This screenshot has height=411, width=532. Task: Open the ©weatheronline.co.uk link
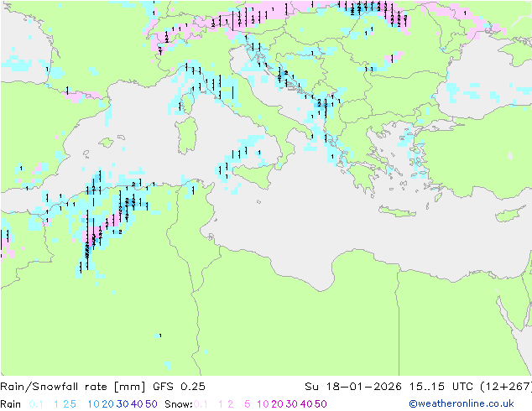coord(462,404)
